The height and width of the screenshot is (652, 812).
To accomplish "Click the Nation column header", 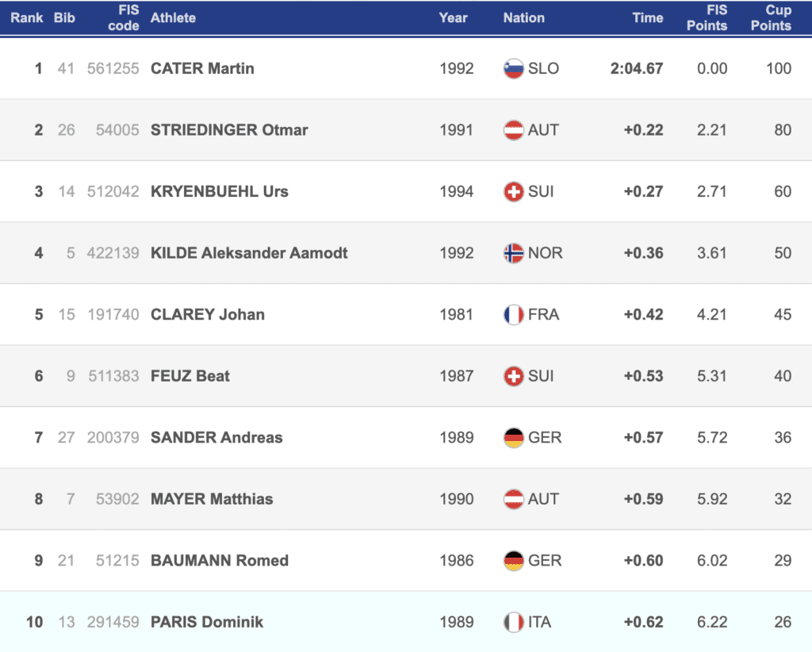I will click(523, 17).
